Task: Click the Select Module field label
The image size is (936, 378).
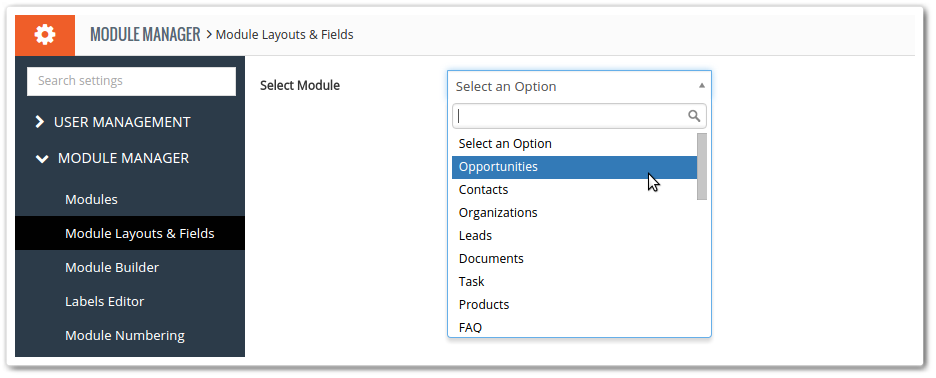Action: (300, 85)
